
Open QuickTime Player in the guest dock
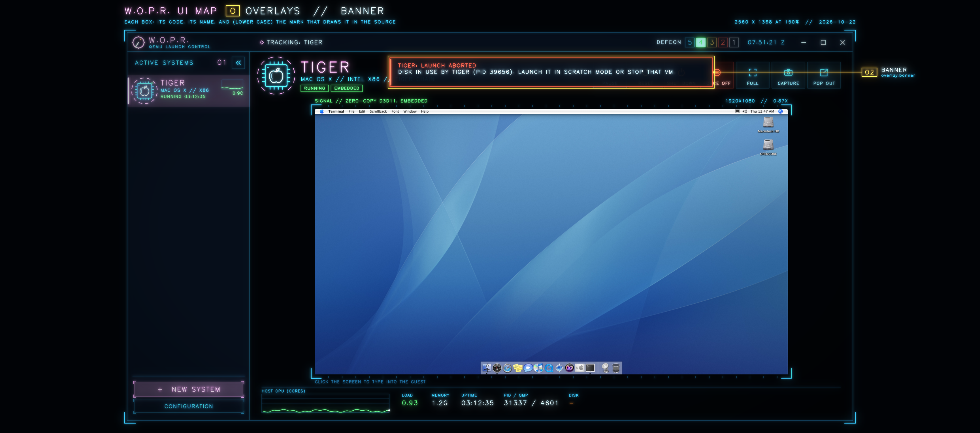click(549, 368)
